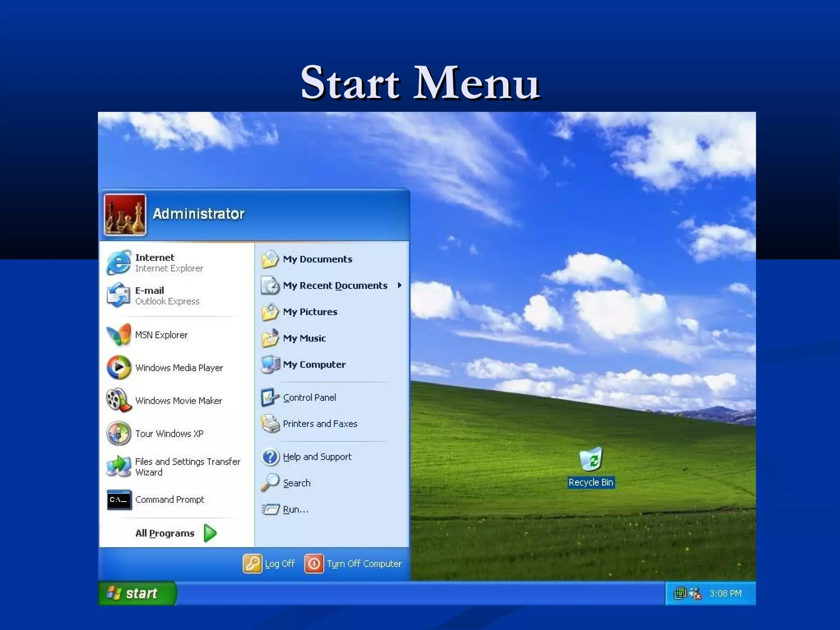Click 'Tour Windows XP' text
Viewport: 840px width, 630px height.
pos(169,434)
